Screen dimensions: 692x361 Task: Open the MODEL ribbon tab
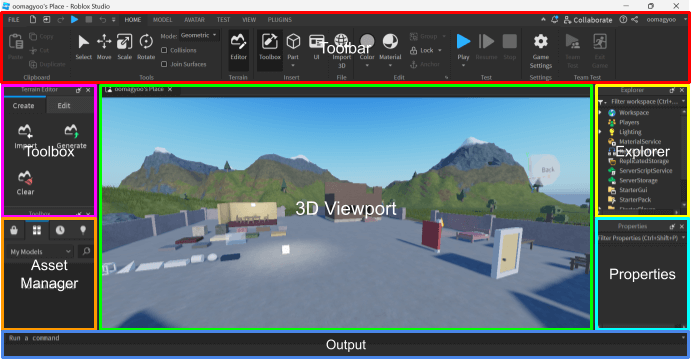(162, 20)
